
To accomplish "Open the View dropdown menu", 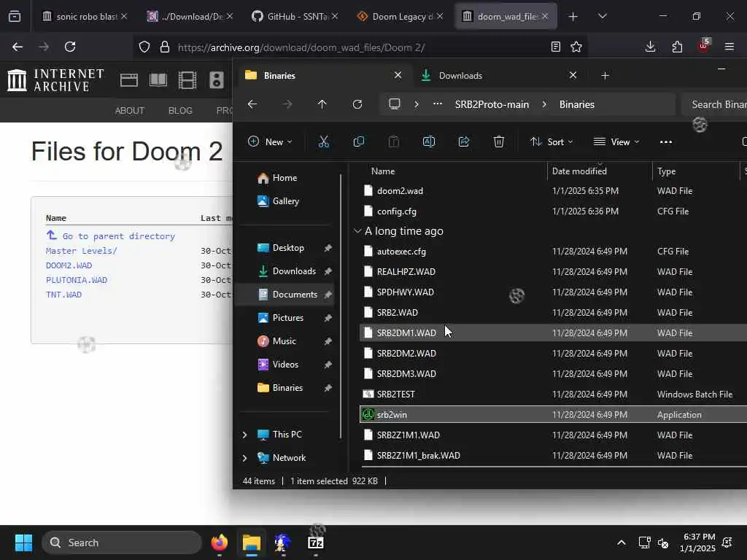I will 616,142.
